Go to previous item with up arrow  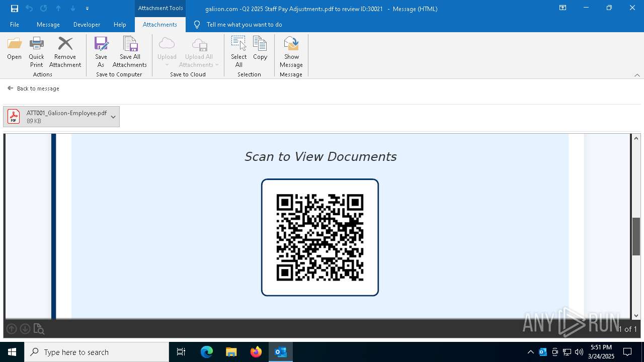[58, 9]
